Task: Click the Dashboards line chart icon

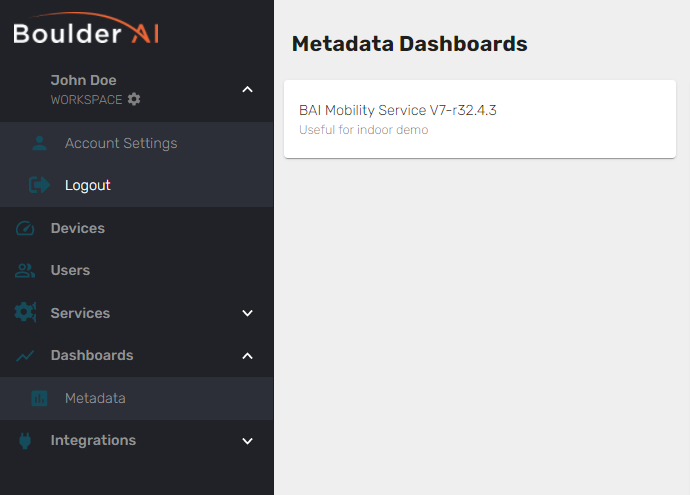Action: pyautogui.click(x=25, y=356)
